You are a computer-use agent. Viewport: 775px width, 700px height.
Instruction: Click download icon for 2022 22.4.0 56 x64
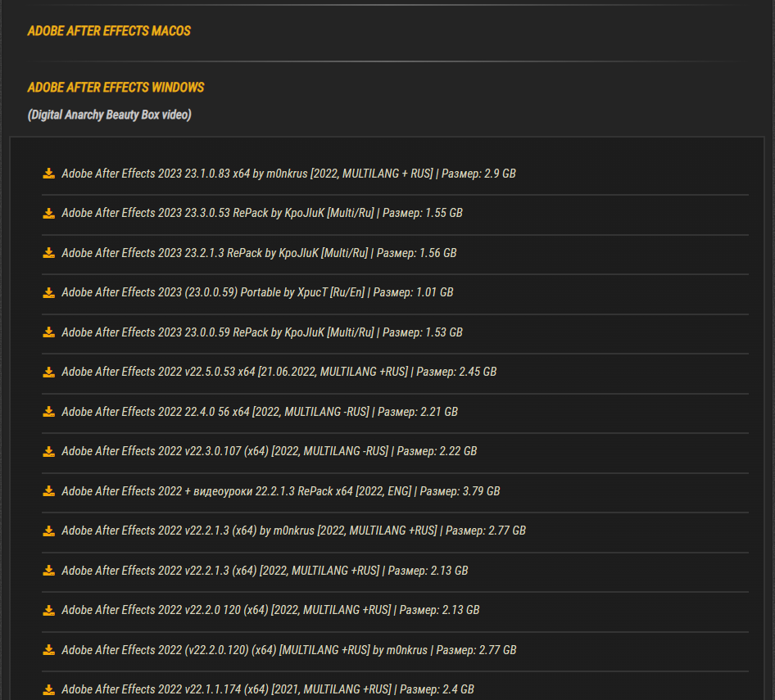point(48,412)
